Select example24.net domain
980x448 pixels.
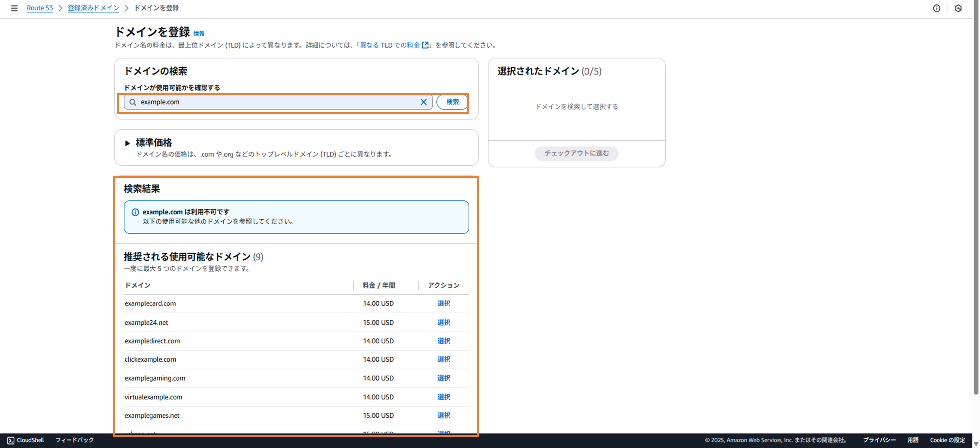(x=444, y=323)
